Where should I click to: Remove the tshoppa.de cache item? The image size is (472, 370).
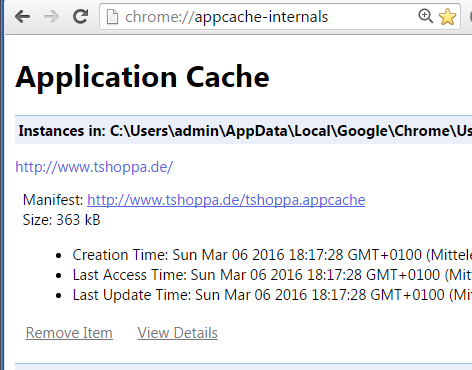[x=69, y=333]
